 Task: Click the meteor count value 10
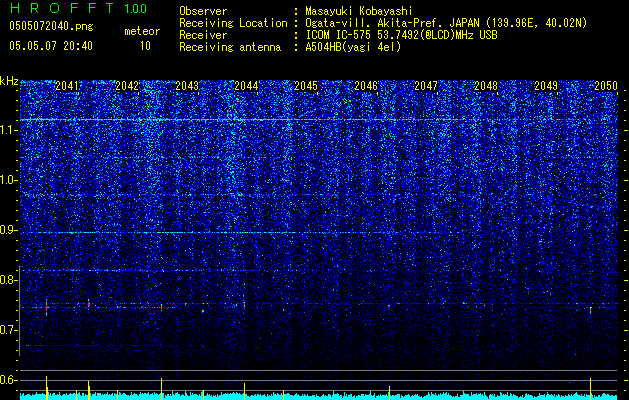point(145,46)
